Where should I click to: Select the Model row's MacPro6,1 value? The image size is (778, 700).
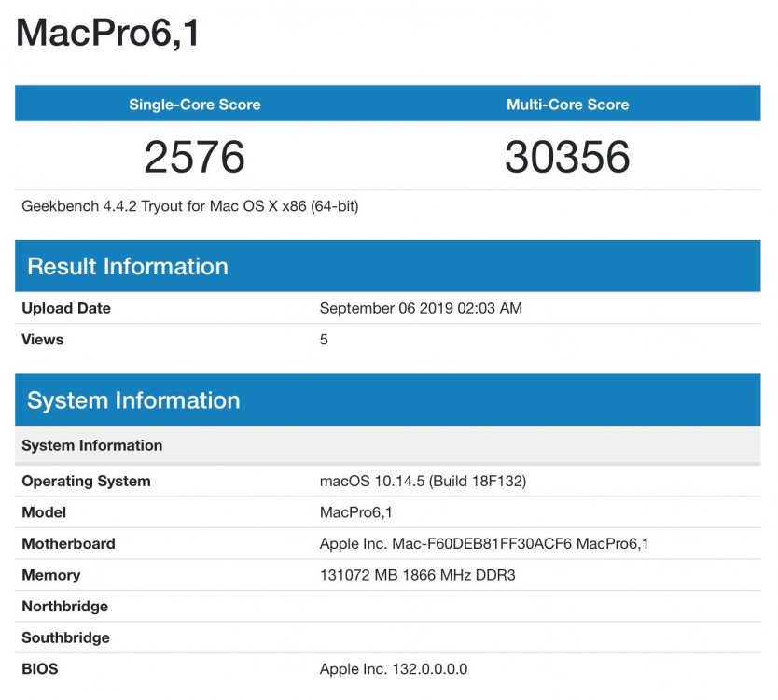point(355,512)
